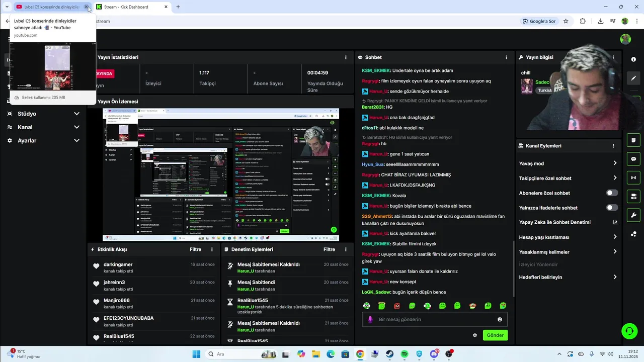Toggle Abonelere özel sohbet switch
644x362 pixels.
[x=612, y=193]
